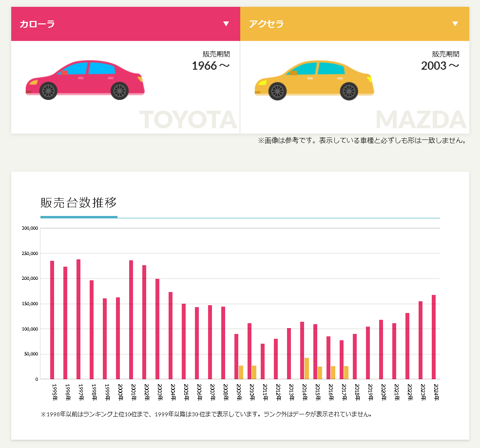Open the カローラ car model dropdown

coord(125,24)
